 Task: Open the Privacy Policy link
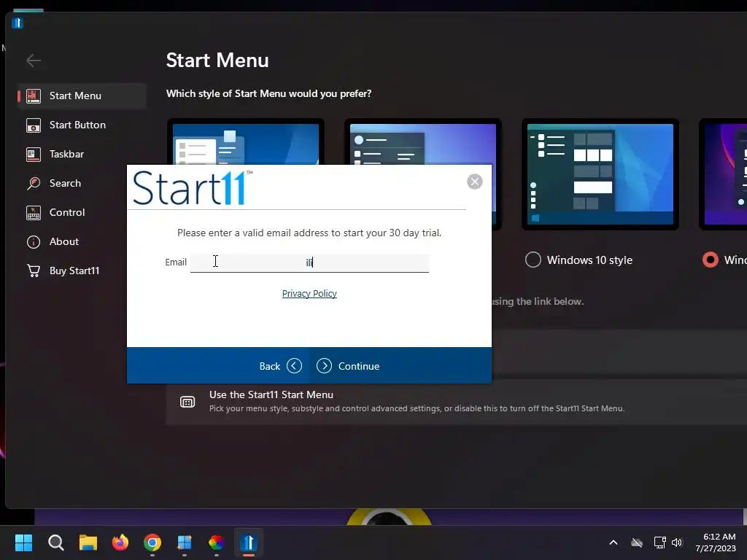point(309,293)
